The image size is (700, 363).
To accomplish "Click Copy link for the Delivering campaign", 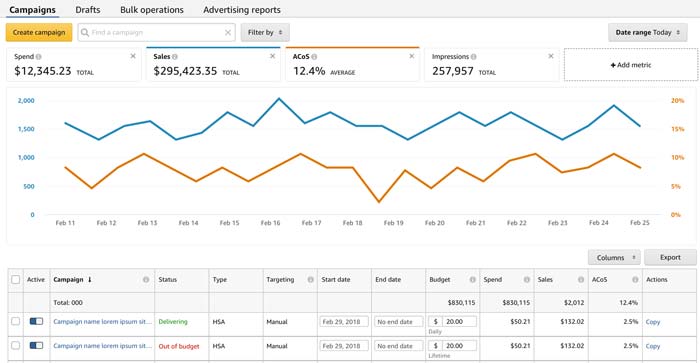I will (653, 322).
